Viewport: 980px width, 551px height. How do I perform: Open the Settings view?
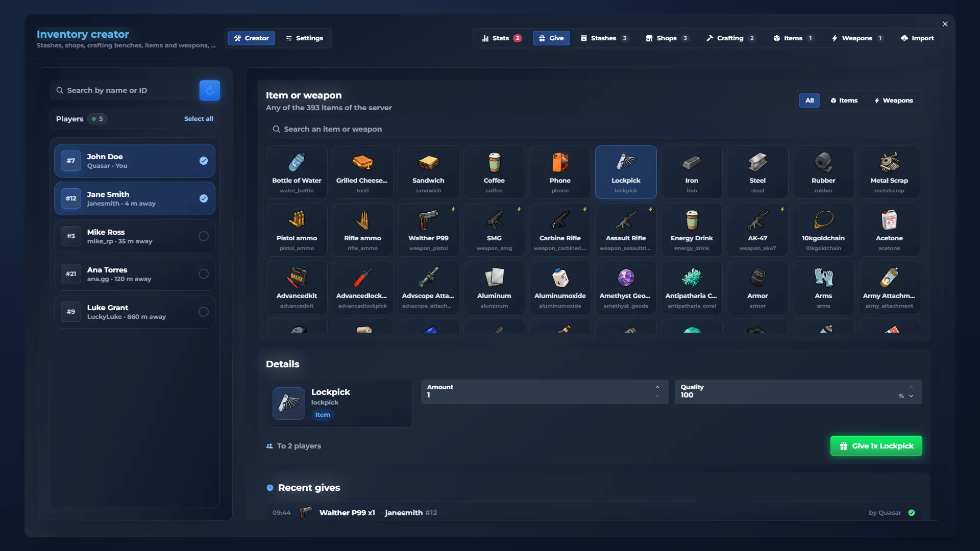coord(304,38)
